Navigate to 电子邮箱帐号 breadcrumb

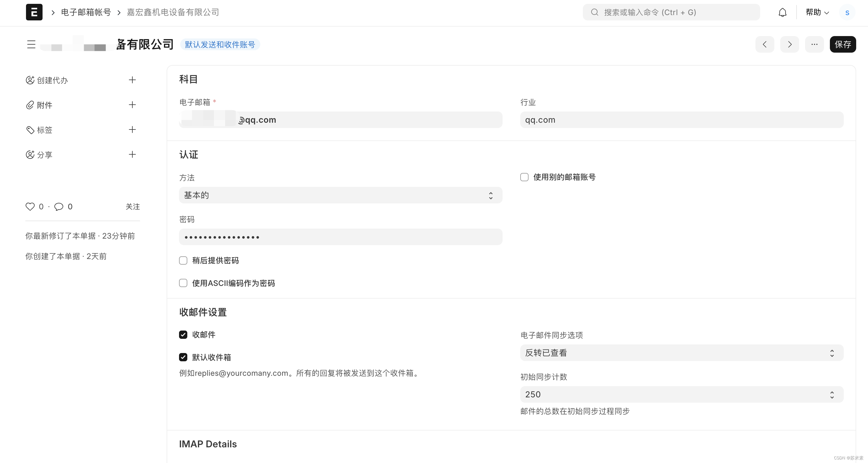click(86, 12)
